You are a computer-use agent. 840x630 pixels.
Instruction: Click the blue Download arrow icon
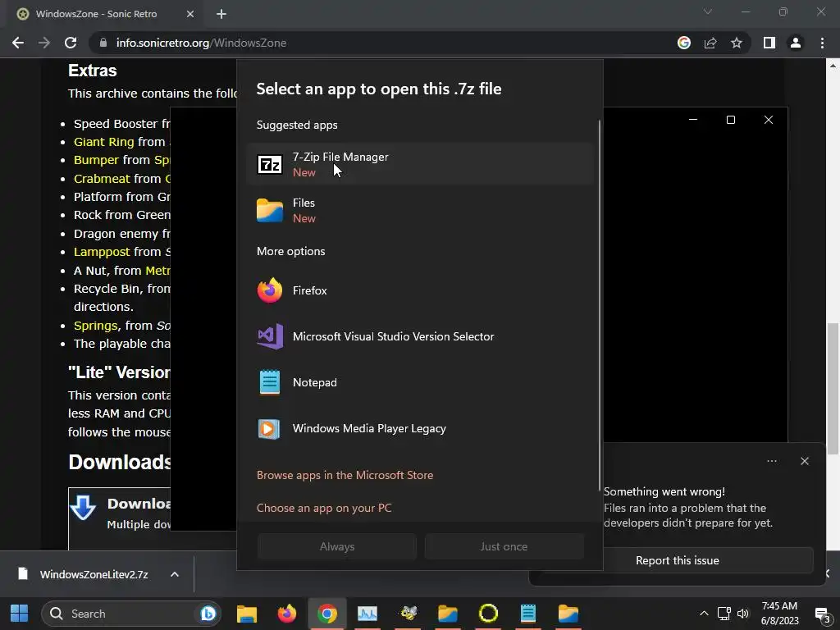click(x=83, y=508)
